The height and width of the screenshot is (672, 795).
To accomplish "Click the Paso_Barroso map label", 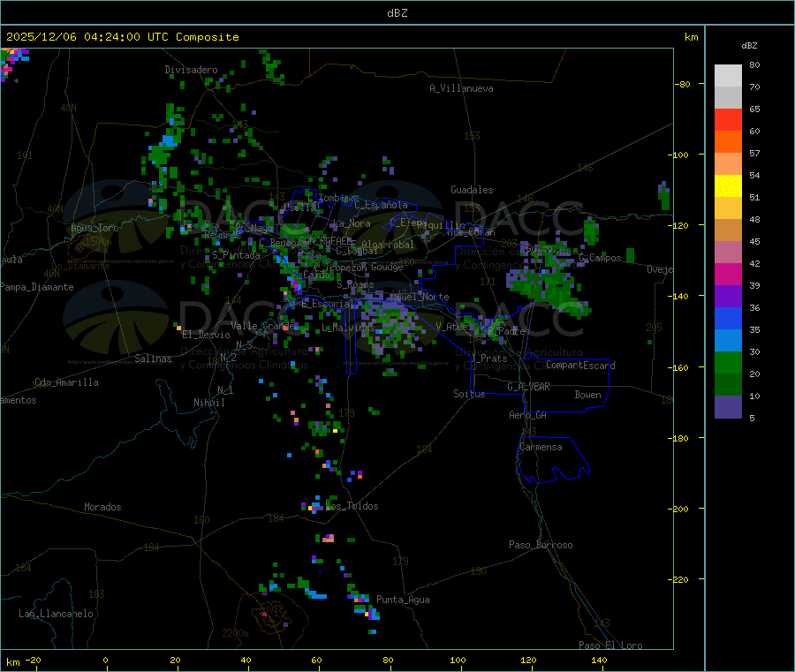I will pos(541,545).
